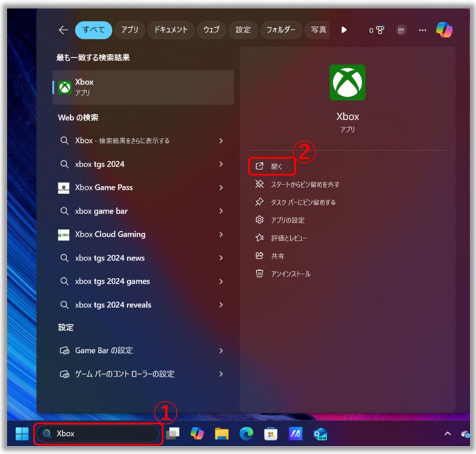Click アンインストール to uninstall Xbox
Screen dimensions: 476x454
291,274
